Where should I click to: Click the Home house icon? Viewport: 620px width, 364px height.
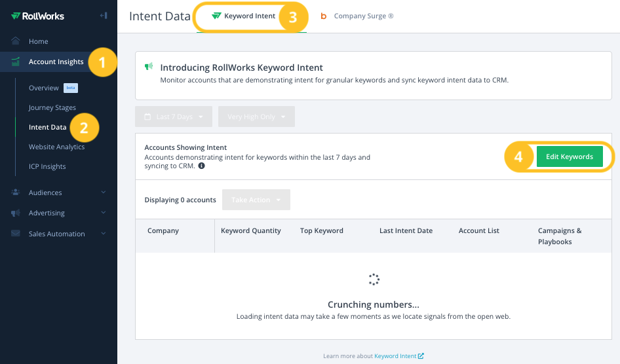pos(16,41)
